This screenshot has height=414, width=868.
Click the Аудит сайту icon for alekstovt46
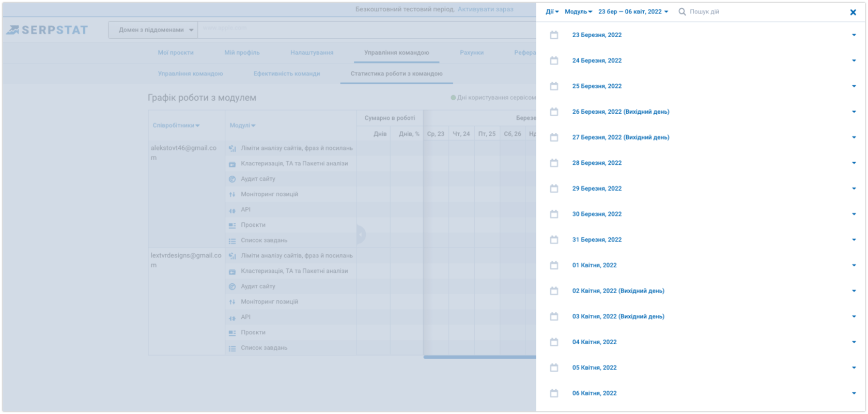click(x=232, y=179)
